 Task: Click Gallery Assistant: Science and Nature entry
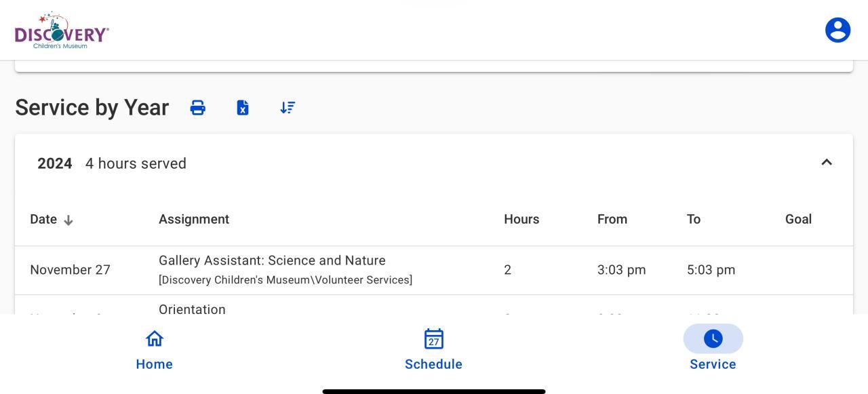[x=272, y=260]
